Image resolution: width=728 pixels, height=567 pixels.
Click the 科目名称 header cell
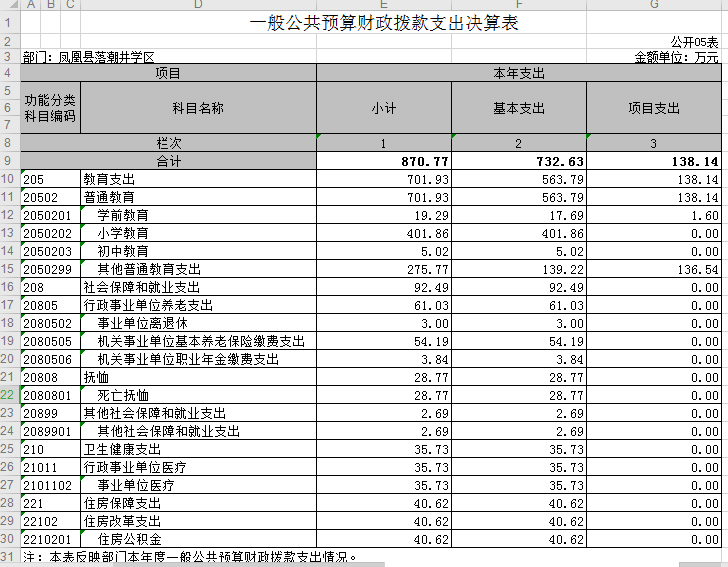point(198,108)
